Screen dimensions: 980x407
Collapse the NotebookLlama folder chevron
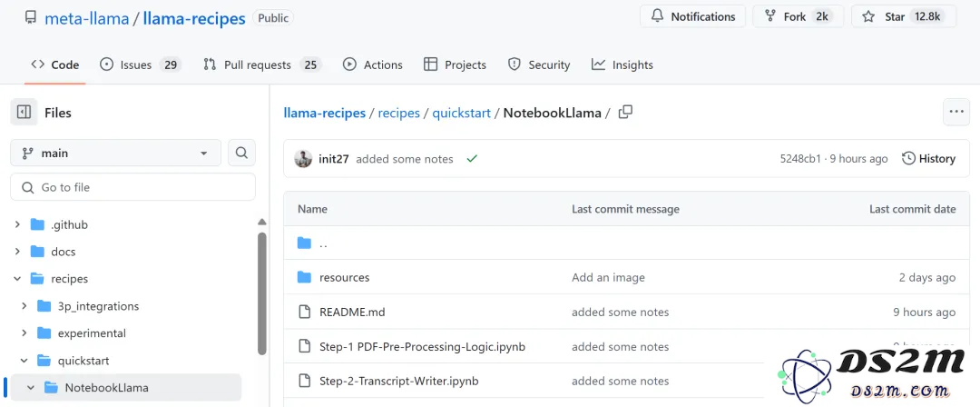31,388
